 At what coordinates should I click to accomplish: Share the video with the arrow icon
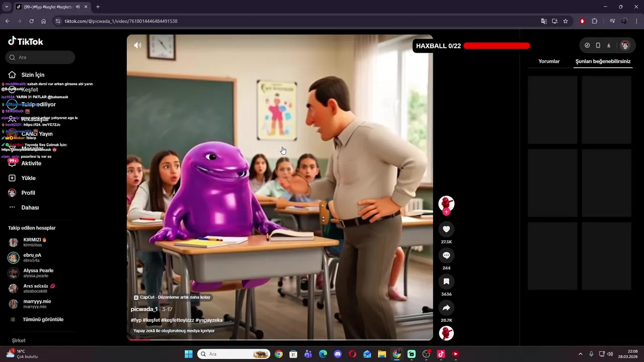tap(446, 308)
